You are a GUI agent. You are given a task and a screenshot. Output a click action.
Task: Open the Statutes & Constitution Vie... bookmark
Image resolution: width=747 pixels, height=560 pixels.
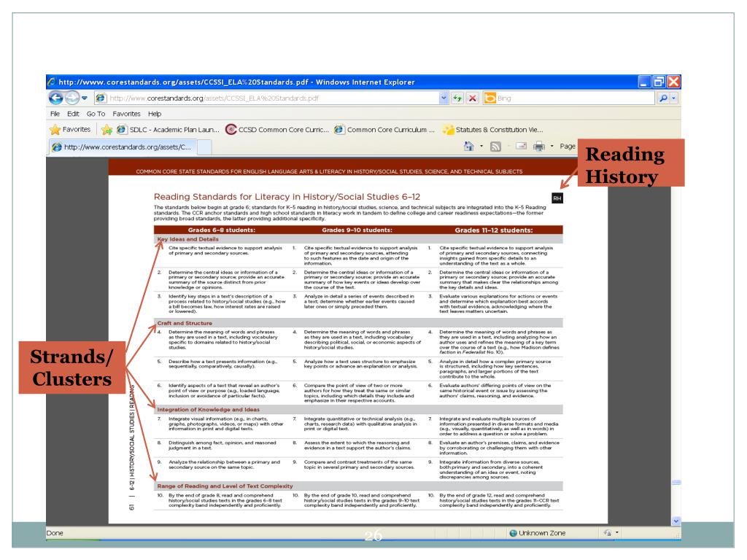492,130
